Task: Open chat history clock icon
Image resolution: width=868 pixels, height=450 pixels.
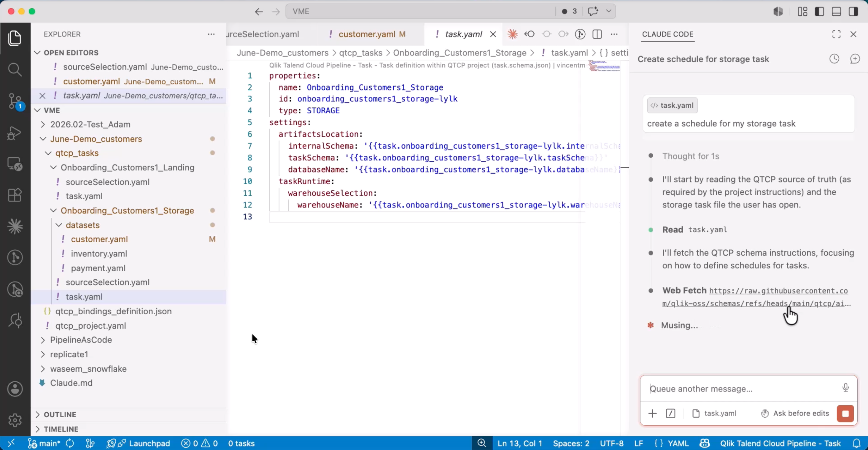Action: (x=834, y=59)
